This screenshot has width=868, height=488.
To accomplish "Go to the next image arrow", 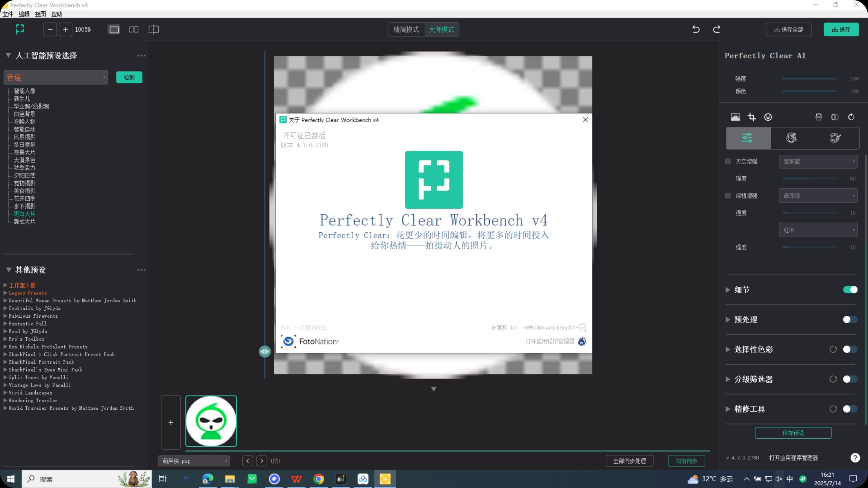I will [x=262, y=461].
